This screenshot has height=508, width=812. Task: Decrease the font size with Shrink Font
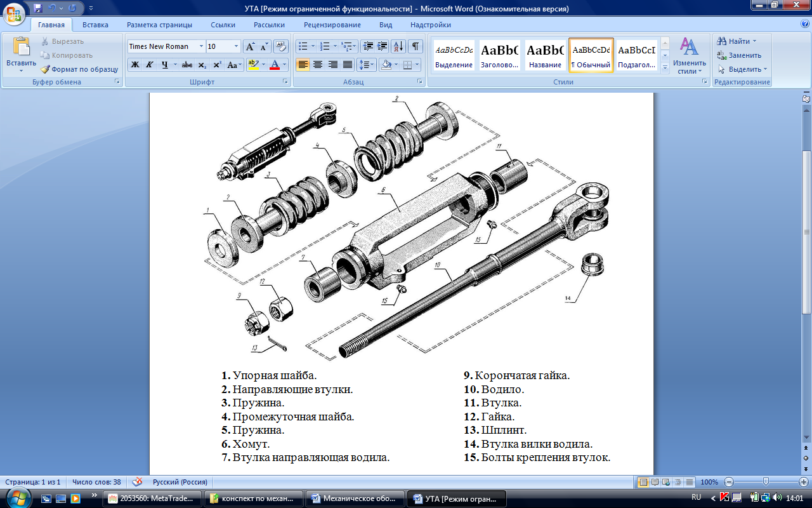click(x=264, y=46)
